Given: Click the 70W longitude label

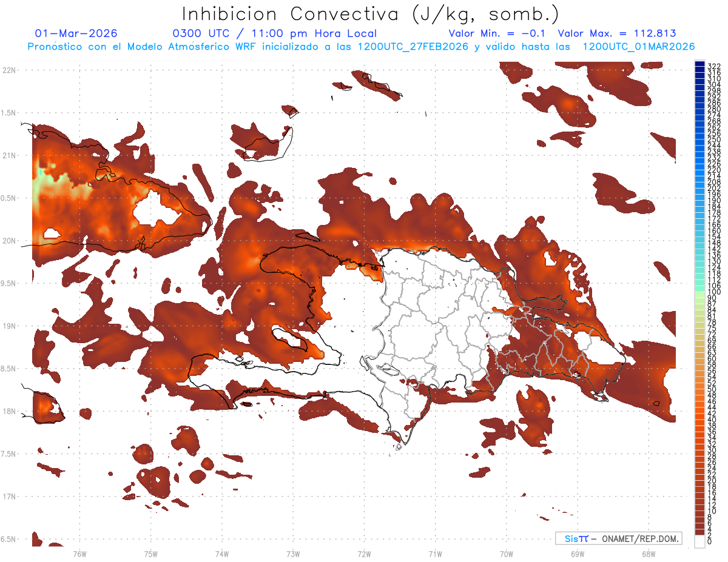Looking at the screenshot, I should tap(506, 554).
